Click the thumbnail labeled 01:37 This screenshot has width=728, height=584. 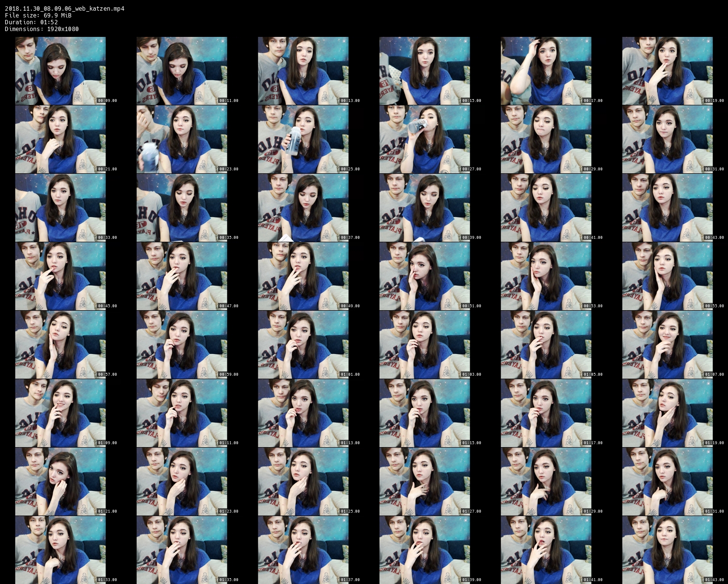click(x=303, y=550)
